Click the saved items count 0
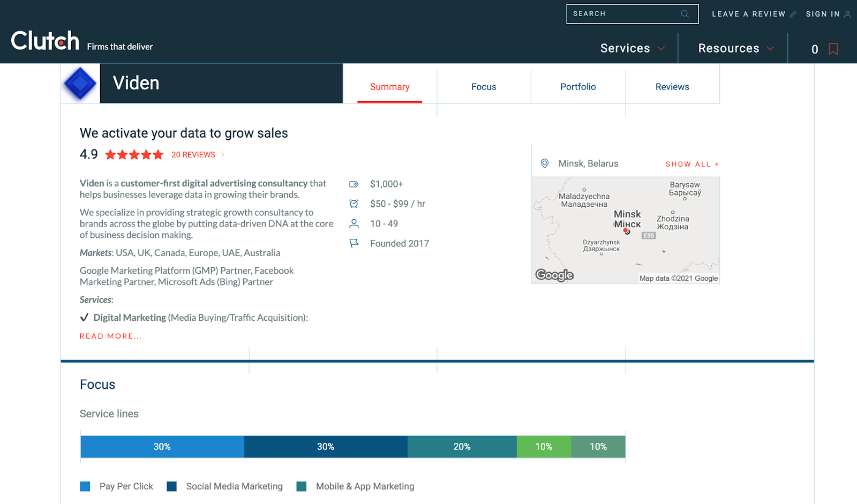The height and width of the screenshot is (504, 857). [x=815, y=49]
